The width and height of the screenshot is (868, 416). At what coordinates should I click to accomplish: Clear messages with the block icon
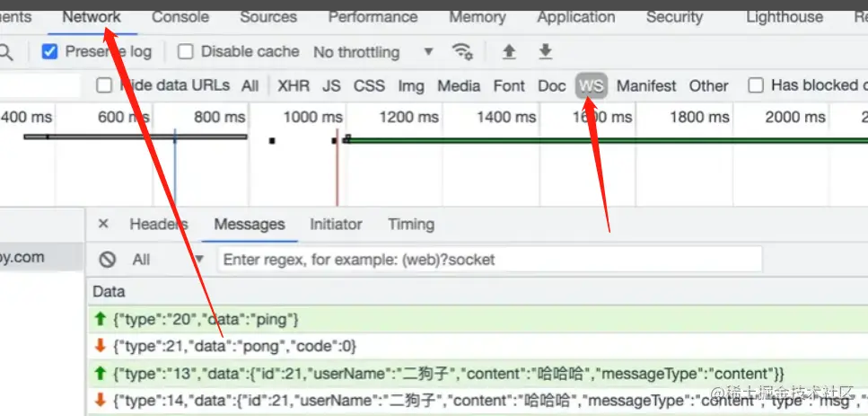click(x=108, y=260)
